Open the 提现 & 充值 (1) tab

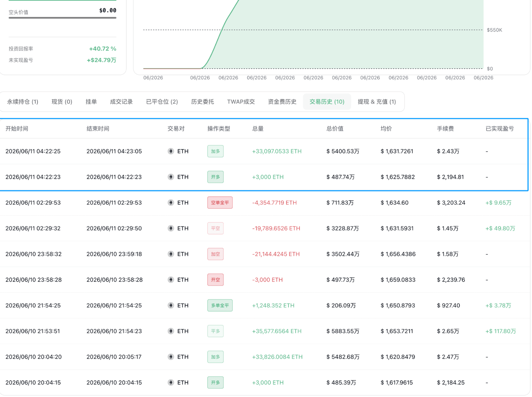click(377, 102)
